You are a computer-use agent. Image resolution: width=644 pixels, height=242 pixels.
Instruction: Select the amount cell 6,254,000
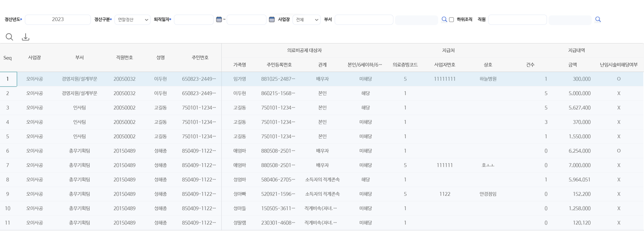[573, 151]
